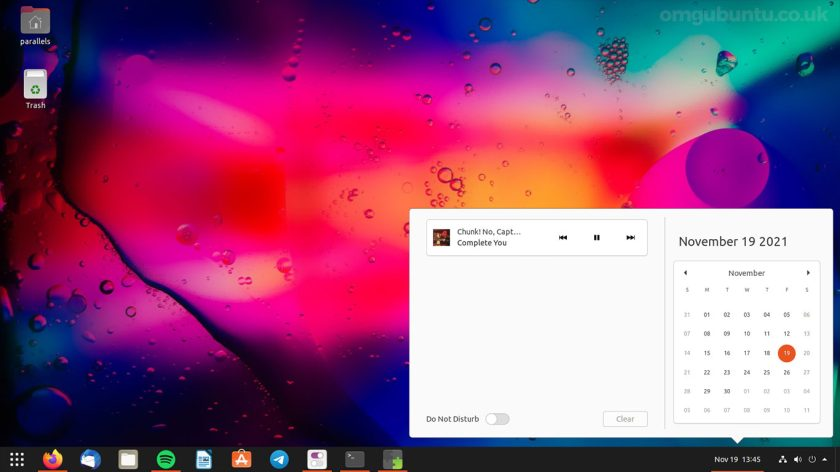The width and height of the screenshot is (840, 472).
Task: Select November 24 in calendar
Action: 747,372
